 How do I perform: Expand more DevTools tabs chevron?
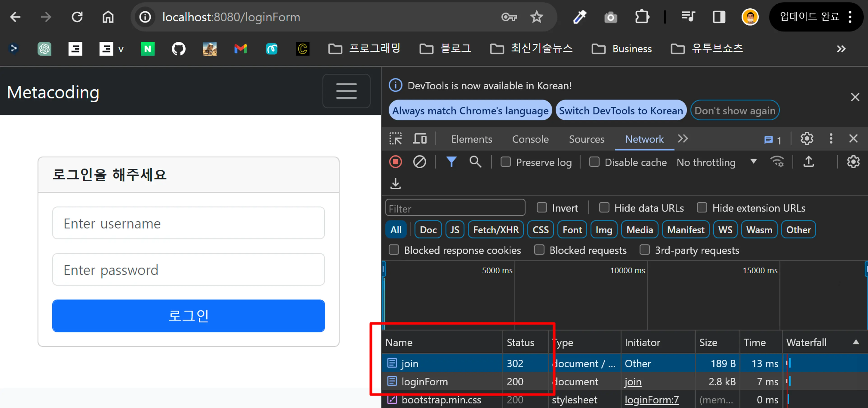click(x=683, y=138)
